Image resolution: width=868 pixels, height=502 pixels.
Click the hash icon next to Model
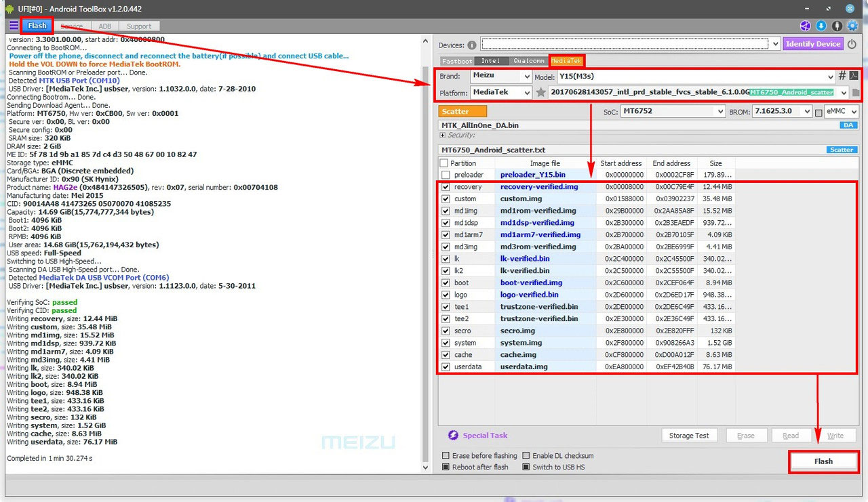point(842,76)
